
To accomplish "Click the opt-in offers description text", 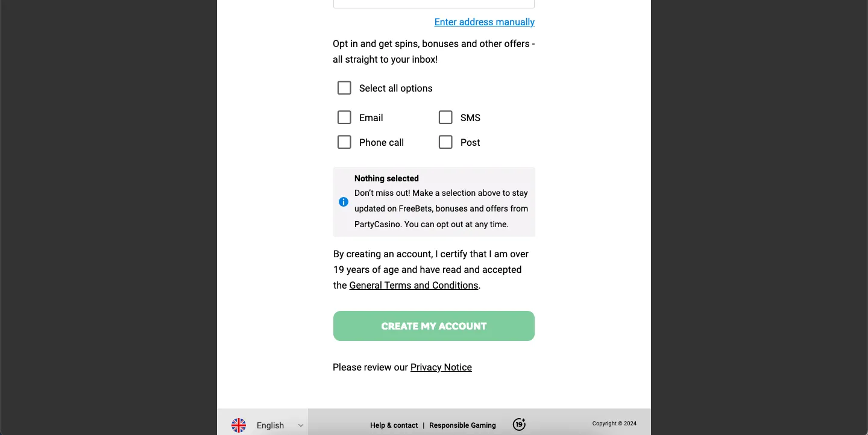I will pos(433,52).
